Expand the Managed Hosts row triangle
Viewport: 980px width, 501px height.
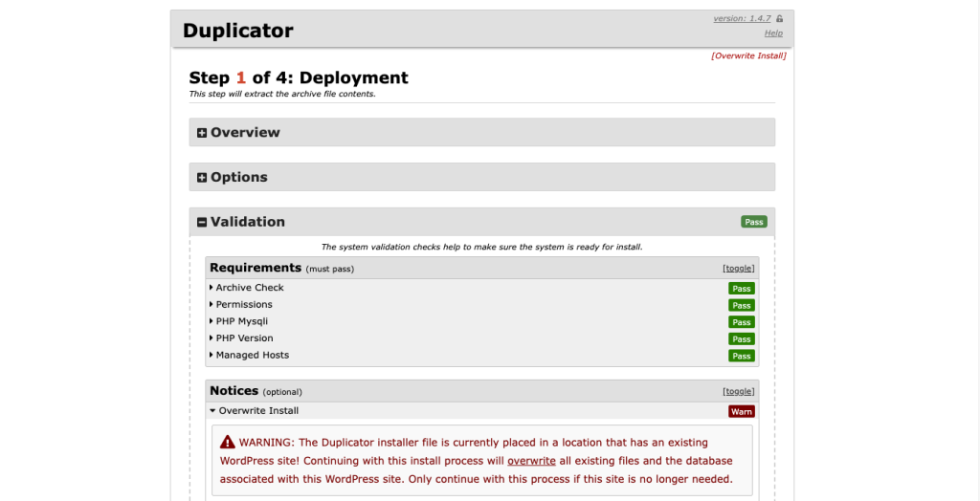[x=212, y=355]
